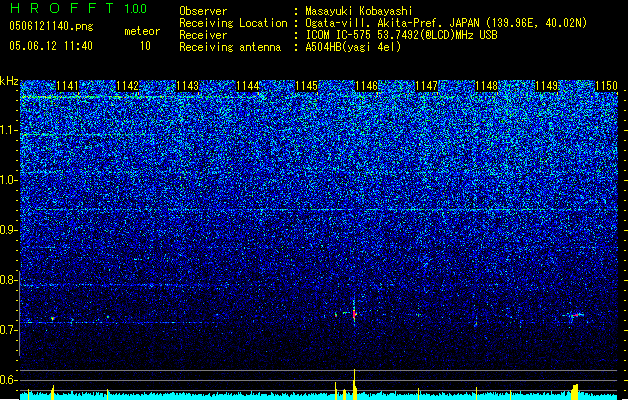Click the meteor count value 10

145,46
